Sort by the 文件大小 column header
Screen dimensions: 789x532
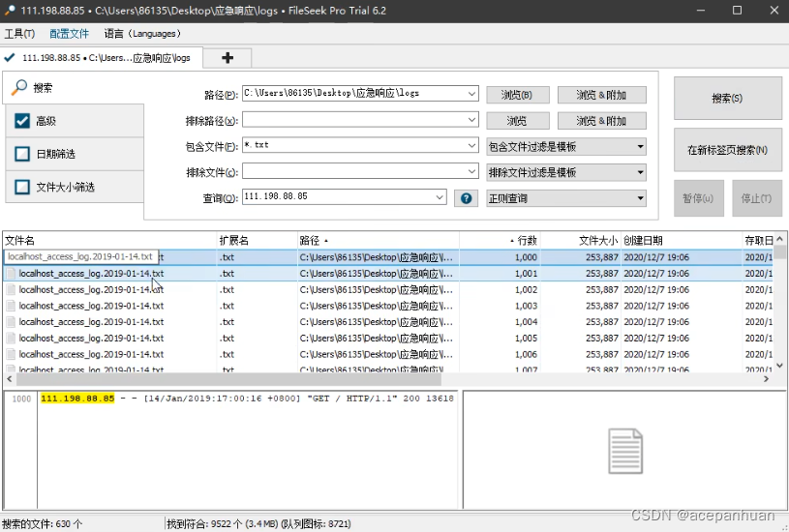coord(581,240)
